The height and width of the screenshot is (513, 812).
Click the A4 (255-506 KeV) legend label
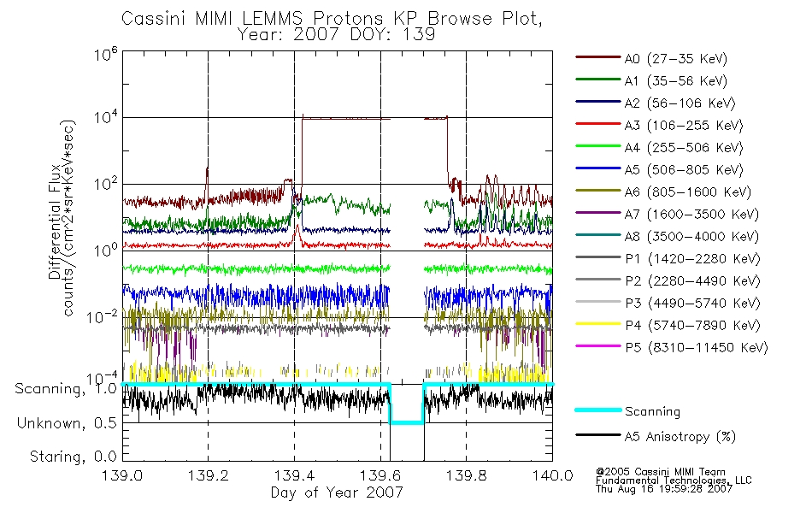(x=684, y=148)
